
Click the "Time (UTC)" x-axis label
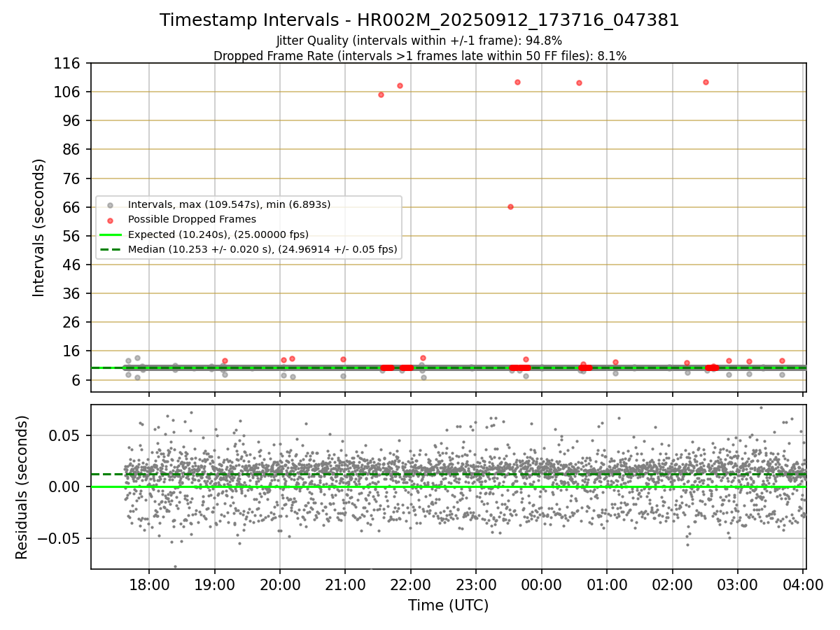coord(449,605)
